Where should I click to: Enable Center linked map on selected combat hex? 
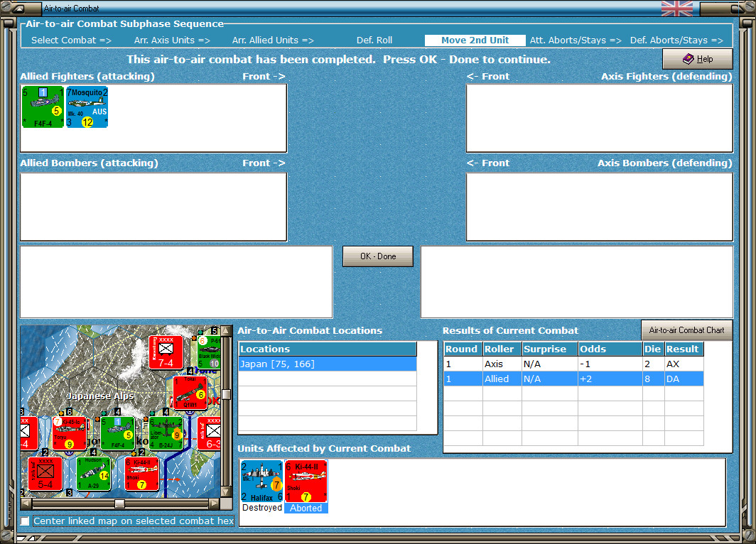(x=25, y=521)
